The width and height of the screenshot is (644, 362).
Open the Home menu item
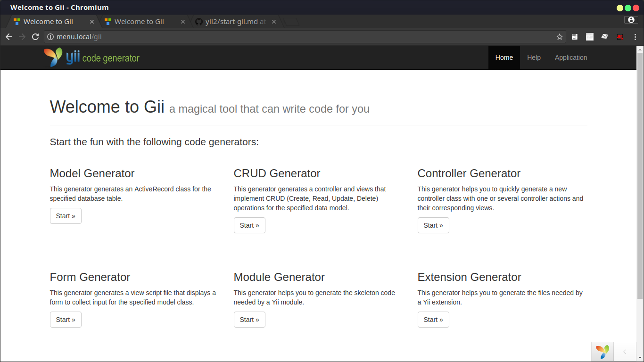point(504,58)
